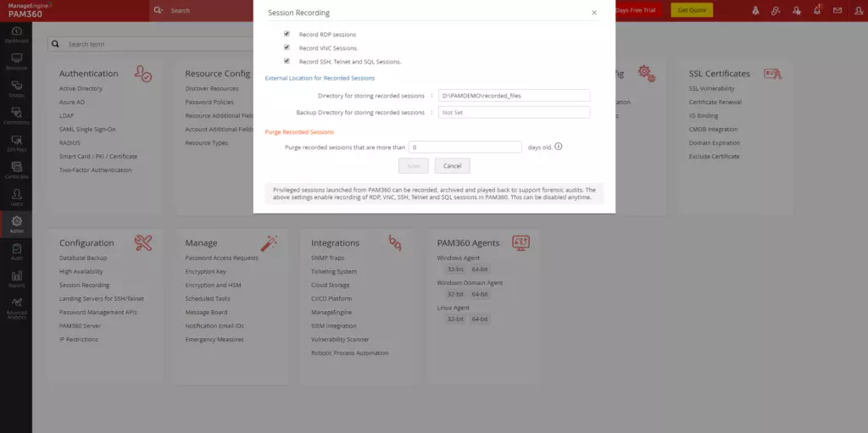868x433 pixels.
Task: Open Certificate Renewal link
Action: pyautogui.click(x=715, y=102)
